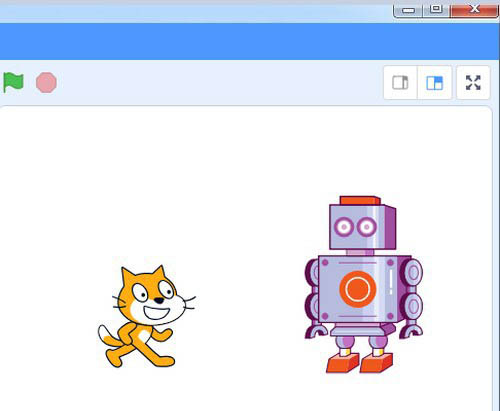Click the green flag to start
This screenshot has width=500, height=411.
click(13, 82)
